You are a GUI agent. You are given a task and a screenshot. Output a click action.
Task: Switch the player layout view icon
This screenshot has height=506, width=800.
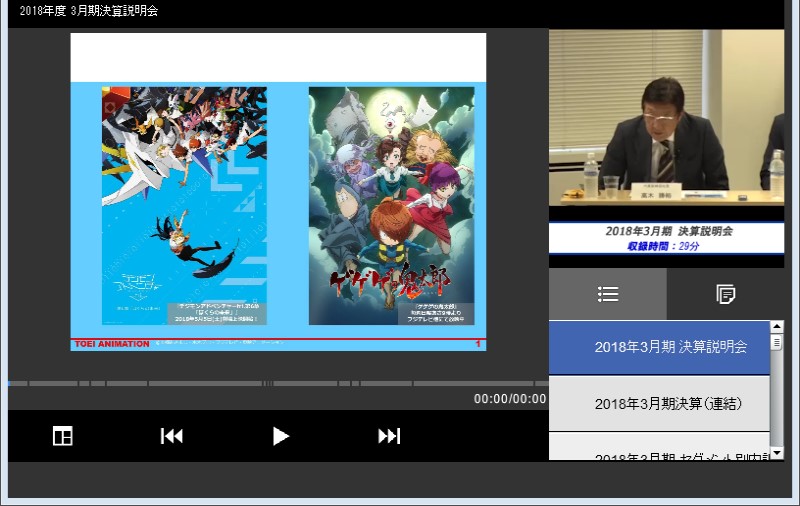63,436
